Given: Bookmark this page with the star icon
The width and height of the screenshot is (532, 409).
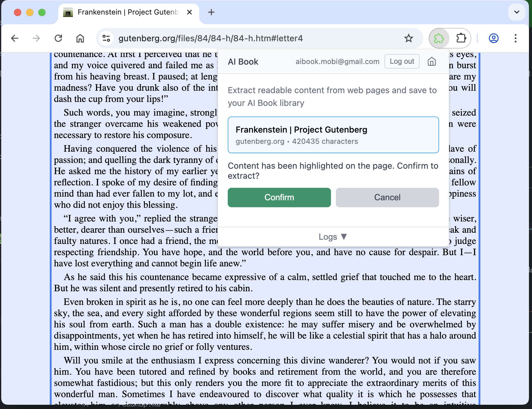Looking at the screenshot, I should (409, 38).
